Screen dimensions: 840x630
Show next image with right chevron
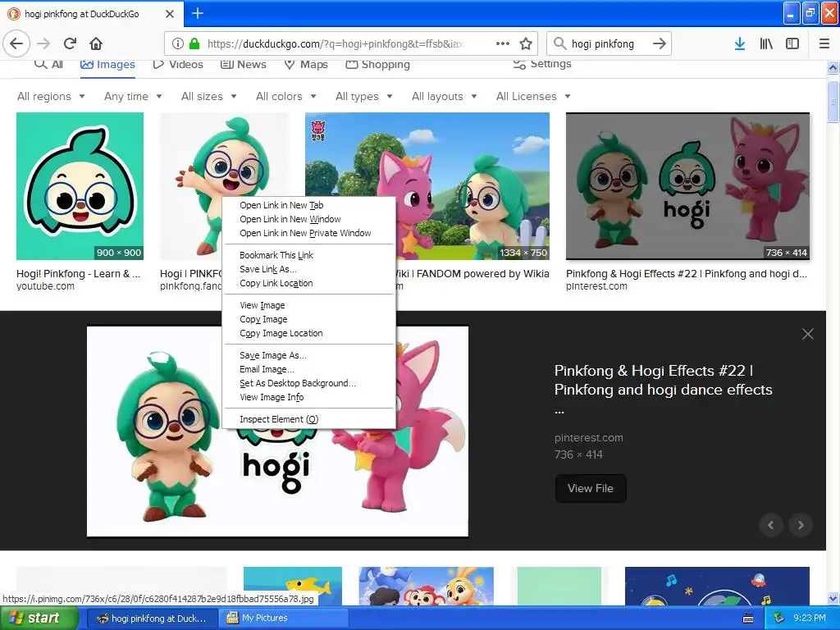tap(801, 525)
